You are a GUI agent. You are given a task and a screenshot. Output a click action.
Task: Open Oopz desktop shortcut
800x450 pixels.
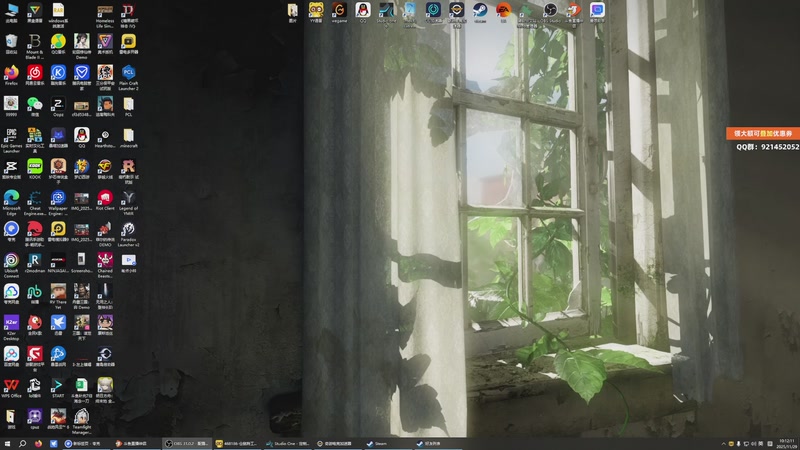point(58,107)
